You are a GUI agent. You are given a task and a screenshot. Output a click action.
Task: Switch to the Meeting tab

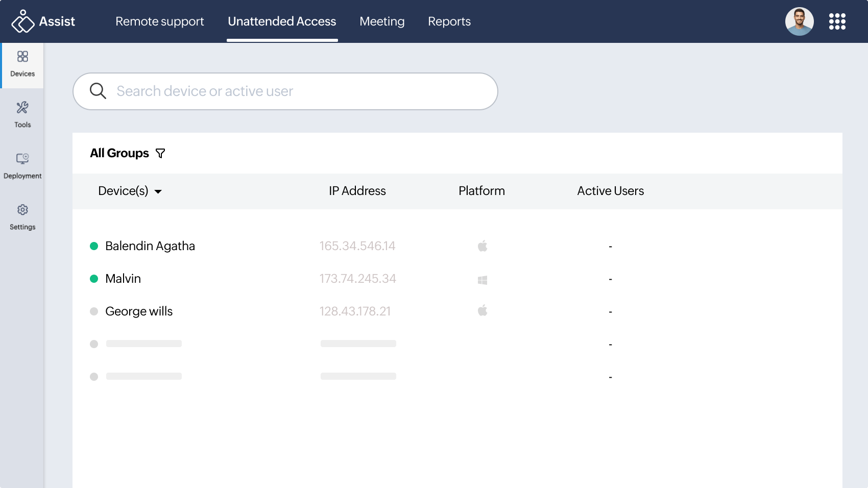[x=382, y=21]
